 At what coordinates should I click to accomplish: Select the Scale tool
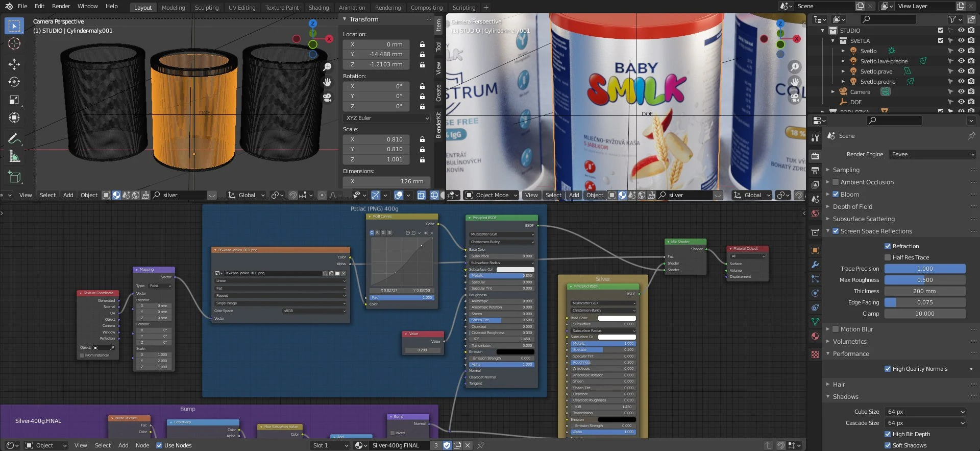click(x=14, y=100)
